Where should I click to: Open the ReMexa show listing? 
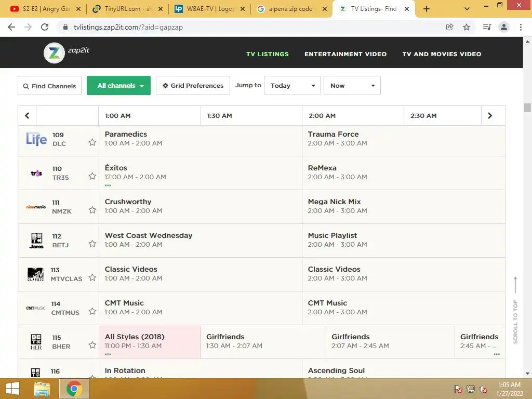coord(403,173)
